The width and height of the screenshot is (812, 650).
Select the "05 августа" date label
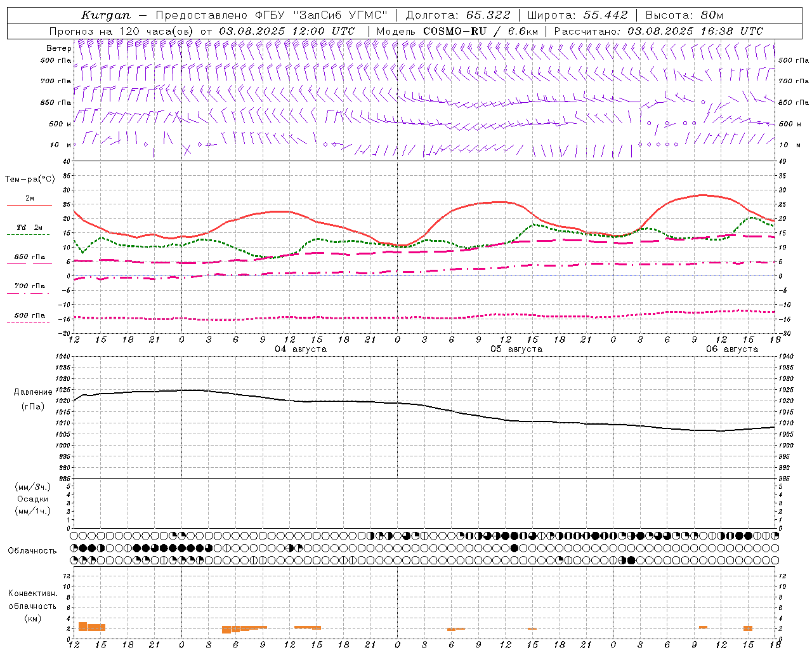(516, 349)
